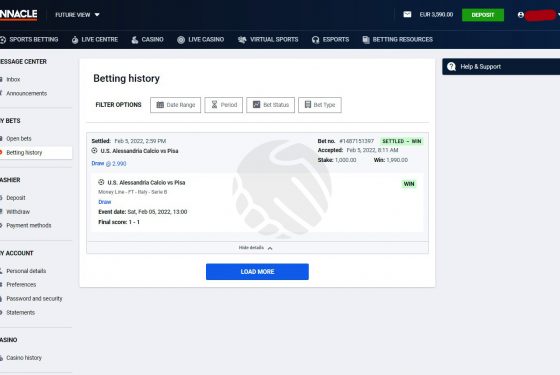Collapse bet with the Hide details chevron
The width and height of the screenshot is (560, 375).
tap(270, 248)
